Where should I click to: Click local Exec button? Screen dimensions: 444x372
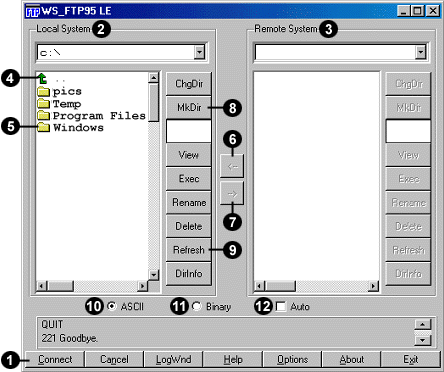tap(189, 179)
